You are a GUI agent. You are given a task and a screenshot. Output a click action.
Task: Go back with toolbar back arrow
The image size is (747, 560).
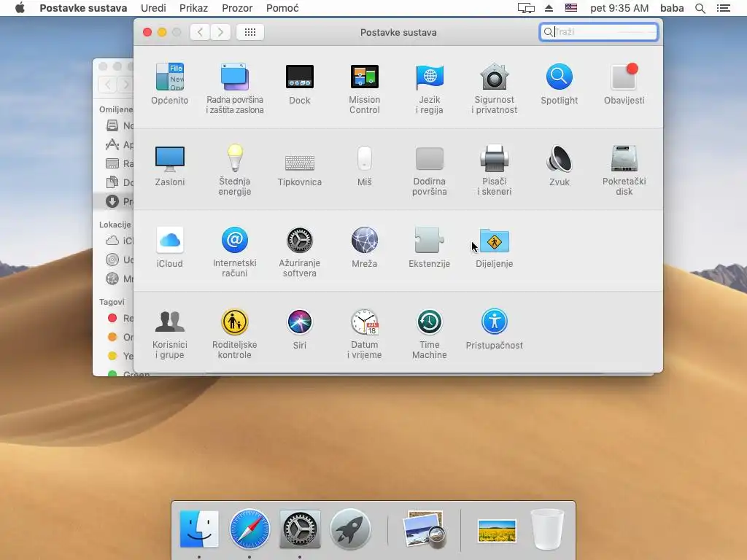(200, 32)
